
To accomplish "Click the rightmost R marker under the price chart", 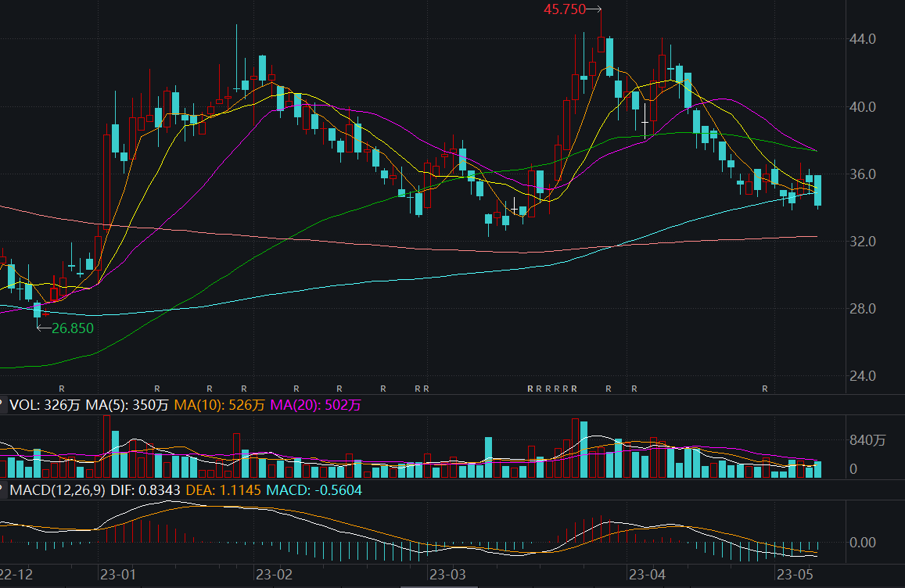I will (765, 389).
